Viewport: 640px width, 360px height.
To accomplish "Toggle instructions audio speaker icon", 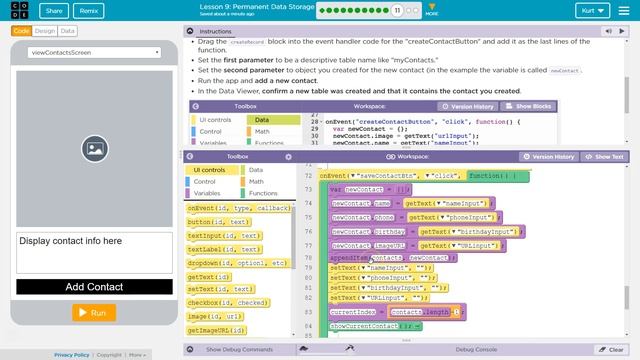I will pos(609,31).
